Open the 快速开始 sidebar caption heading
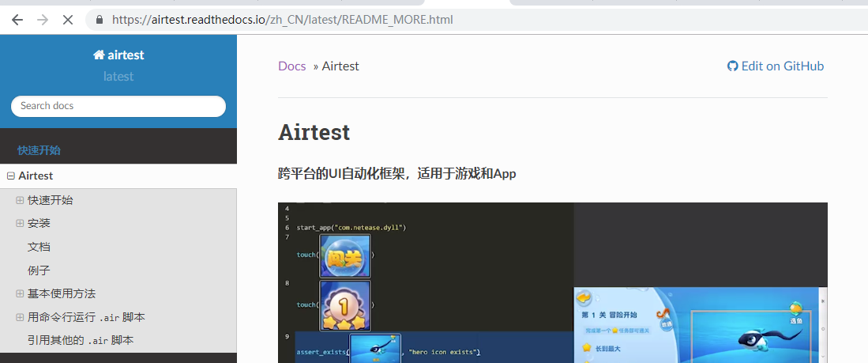Image resolution: width=868 pixels, height=363 pixels. point(39,150)
